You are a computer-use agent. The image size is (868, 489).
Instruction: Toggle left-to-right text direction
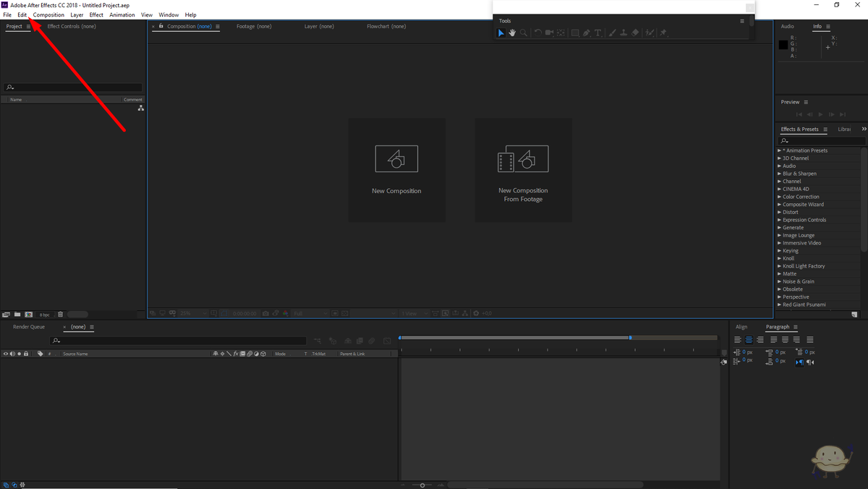799,362
